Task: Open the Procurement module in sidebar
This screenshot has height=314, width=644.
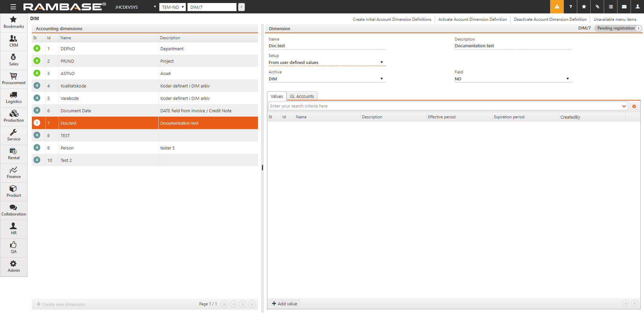Action: pos(14,79)
